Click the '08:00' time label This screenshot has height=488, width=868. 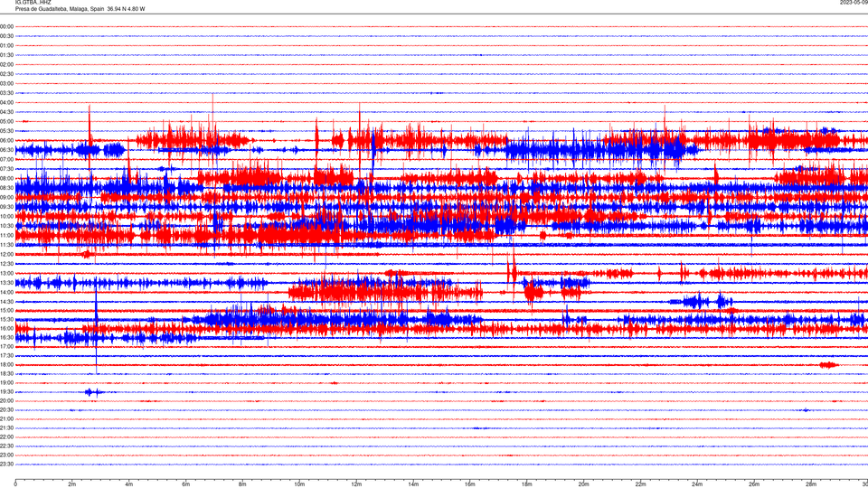click(6, 179)
